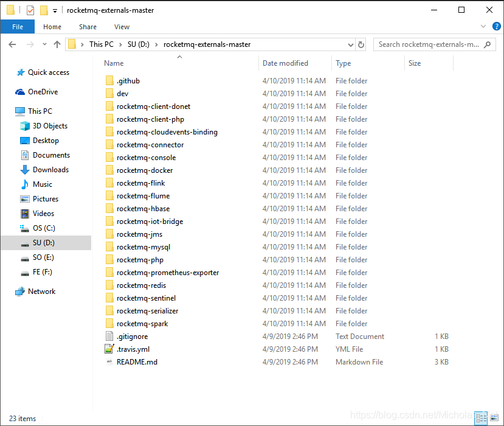504x426 pixels.
Task: Select the rocketmq-iot-bridge folder name
Action: [150, 222]
